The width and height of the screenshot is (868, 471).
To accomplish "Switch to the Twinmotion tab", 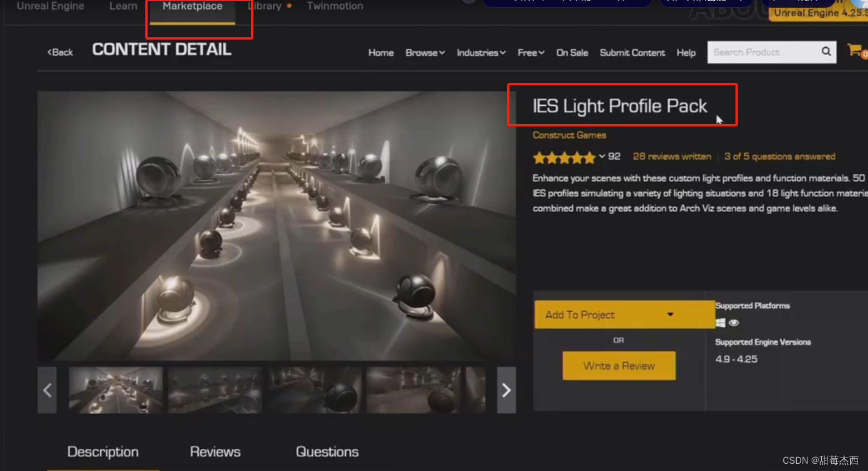I will (x=335, y=6).
